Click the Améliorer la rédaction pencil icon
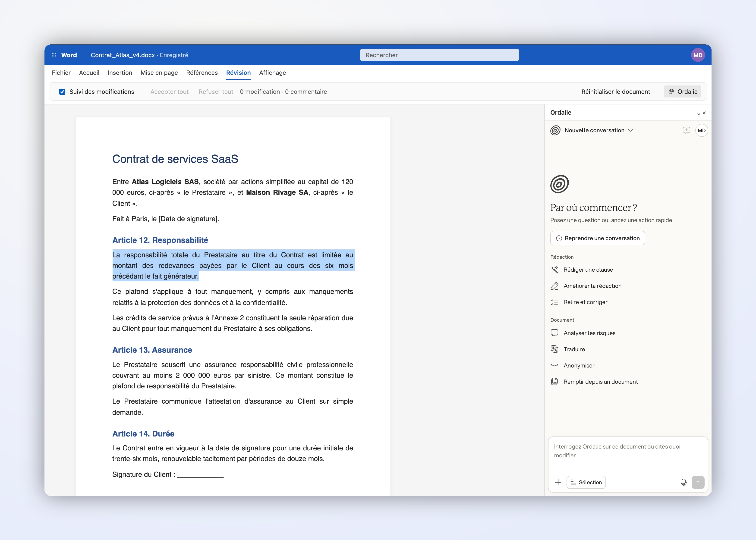Screen dimensions: 756x540 554,286
